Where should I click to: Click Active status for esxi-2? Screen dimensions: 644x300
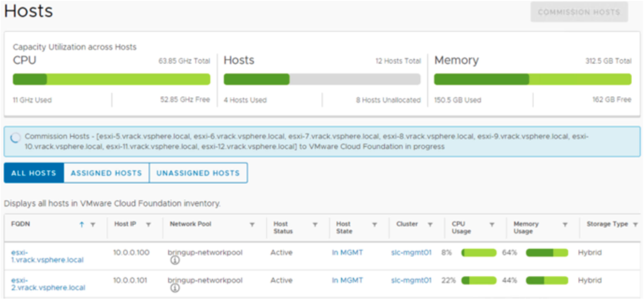(x=281, y=280)
